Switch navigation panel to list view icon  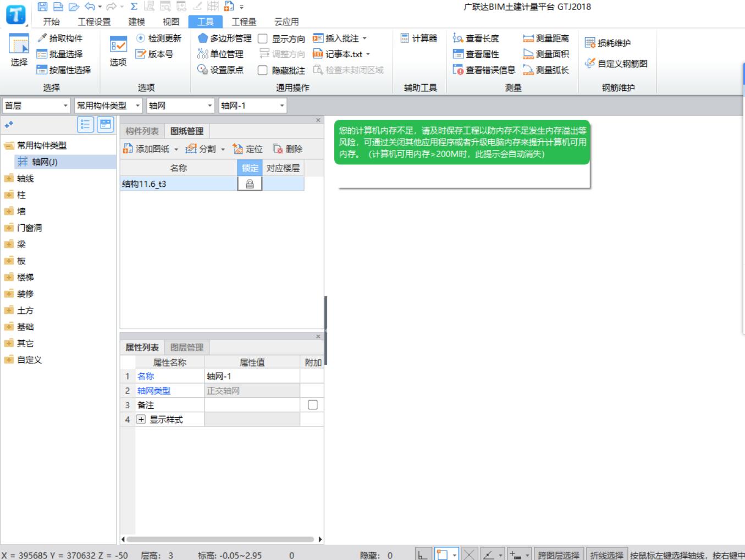pyautogui.click(x=85, y=125)
